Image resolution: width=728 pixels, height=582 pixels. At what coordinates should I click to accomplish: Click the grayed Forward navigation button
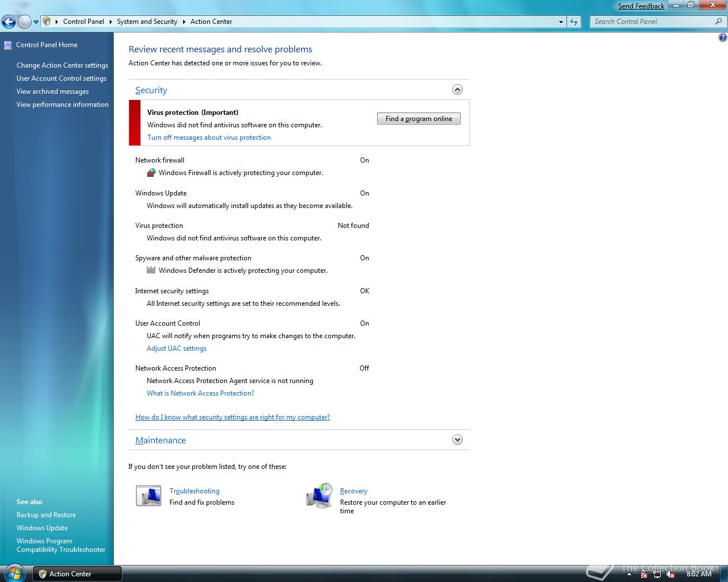(24, 22)
